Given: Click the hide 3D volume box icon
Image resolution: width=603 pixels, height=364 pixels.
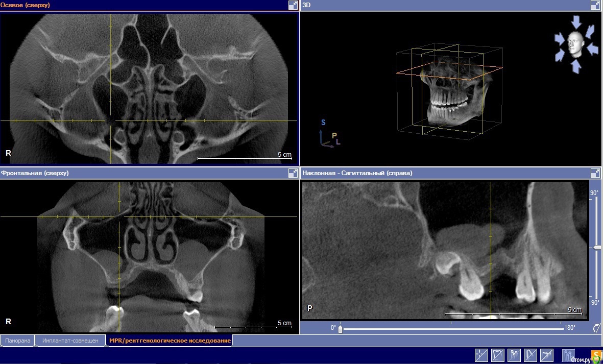Looking at the screenshot, I should pos(547,354).
